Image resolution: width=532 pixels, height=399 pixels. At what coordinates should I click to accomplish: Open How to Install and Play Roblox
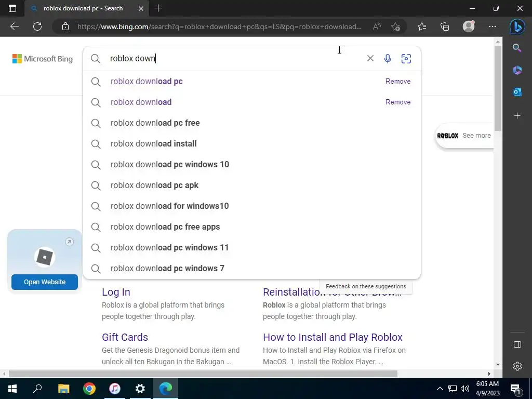[332, 337]
